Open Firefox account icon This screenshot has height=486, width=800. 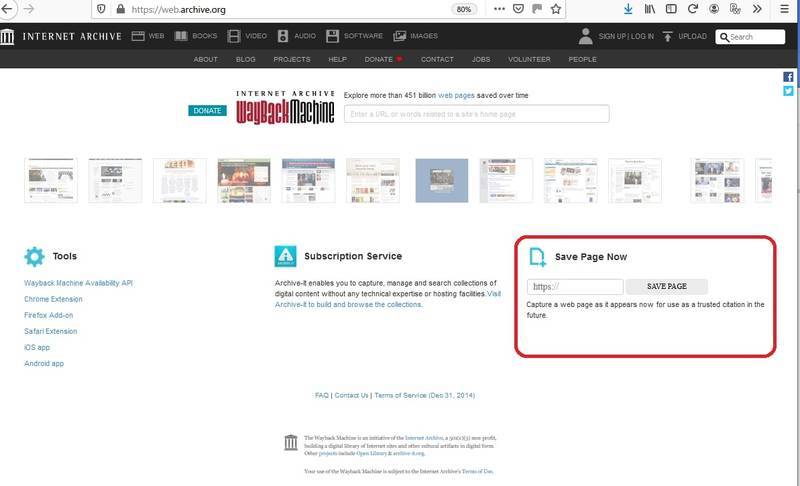click(x=714, y=9)
